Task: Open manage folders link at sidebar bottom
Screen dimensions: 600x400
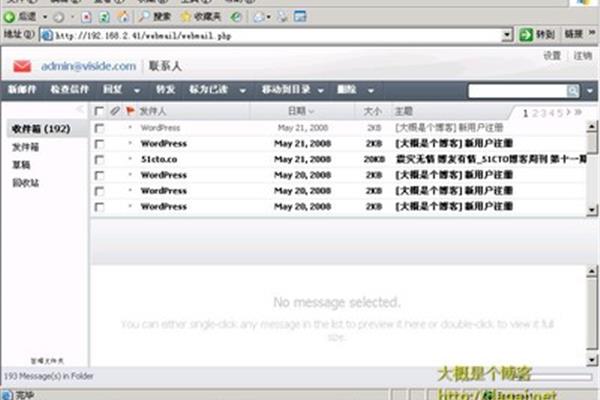Action: tap(47, 361)
